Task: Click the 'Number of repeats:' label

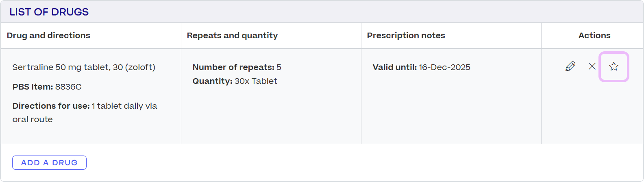Action: tap(233, 67)
